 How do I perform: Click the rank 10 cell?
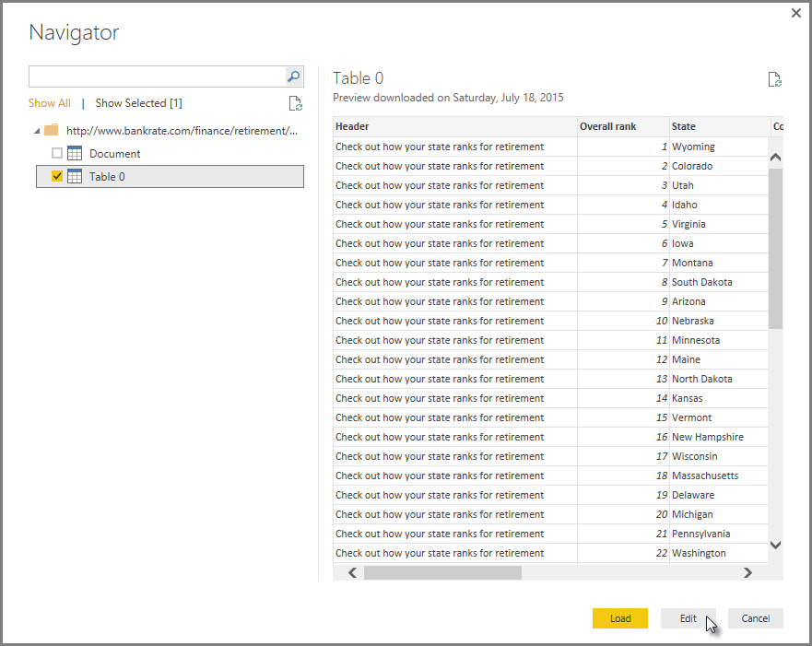pos(623,321)
